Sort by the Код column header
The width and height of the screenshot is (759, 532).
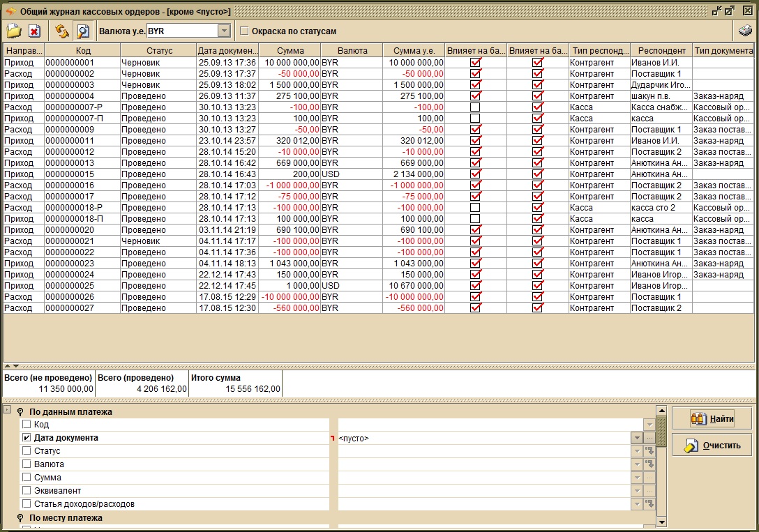[x=83, y=50]
